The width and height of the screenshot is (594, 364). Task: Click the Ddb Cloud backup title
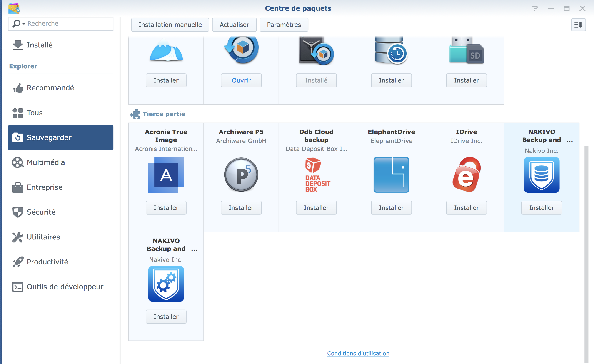point(316,136)
